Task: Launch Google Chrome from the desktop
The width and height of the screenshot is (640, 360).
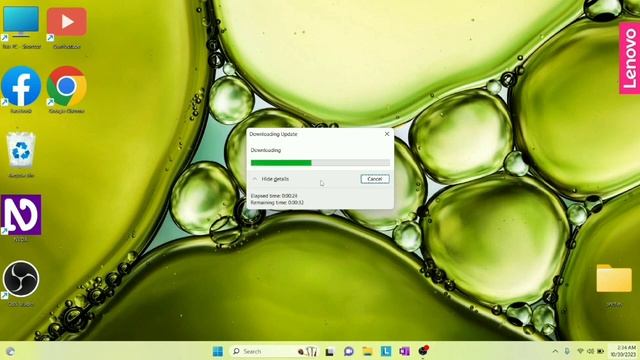Action: click(67, 90)
